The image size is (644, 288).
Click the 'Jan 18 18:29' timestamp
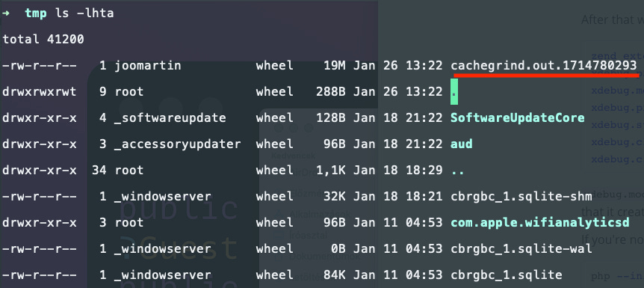[398, 171]
